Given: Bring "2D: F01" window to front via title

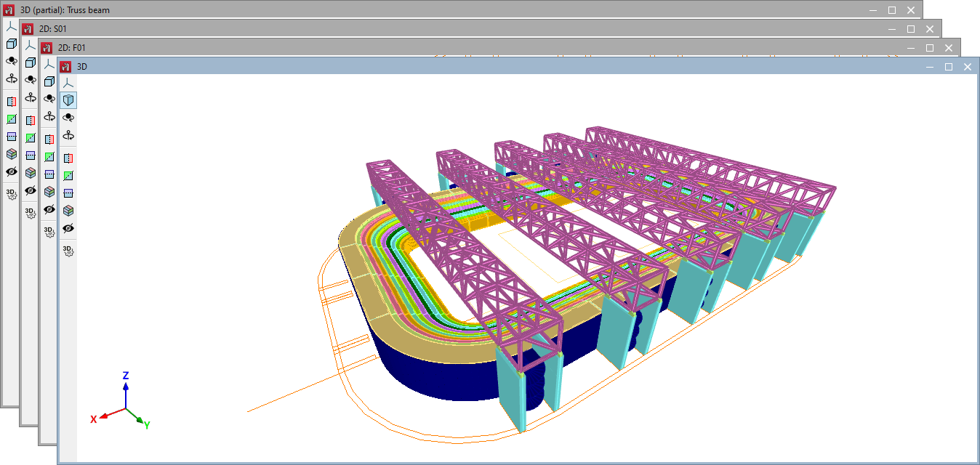Looking at the screenshot, I should 72,47.
